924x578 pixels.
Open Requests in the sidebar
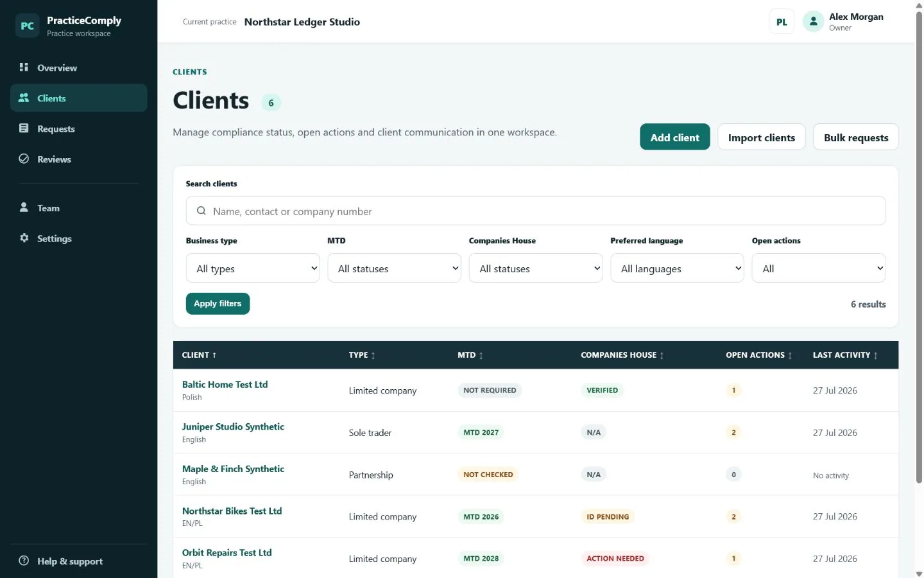pyautogui.click(x=79, y=128)
